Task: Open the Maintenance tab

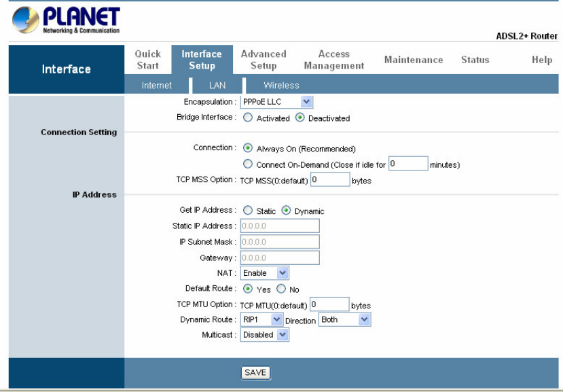Action: point(413,60)
